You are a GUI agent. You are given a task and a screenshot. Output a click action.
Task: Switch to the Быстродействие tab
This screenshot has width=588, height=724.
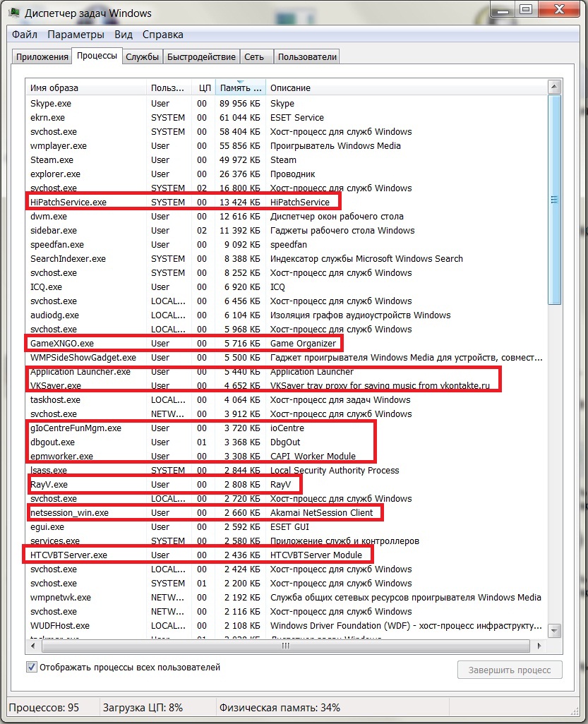point(201,56)
